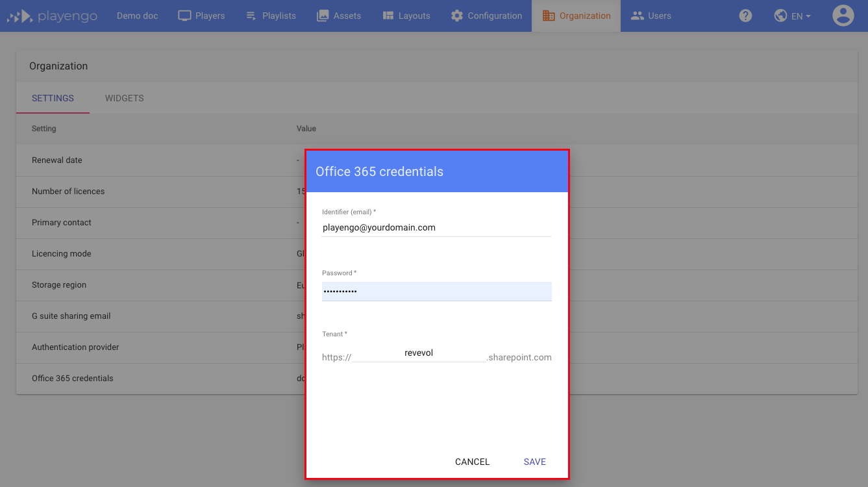The width and height of the screenshot is (868, 487).
Task: Go to the Configuration section
Action: 495,16
